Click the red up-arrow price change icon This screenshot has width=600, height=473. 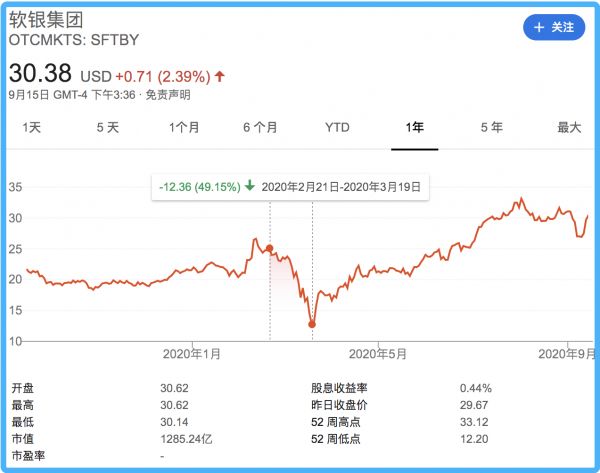220,76
